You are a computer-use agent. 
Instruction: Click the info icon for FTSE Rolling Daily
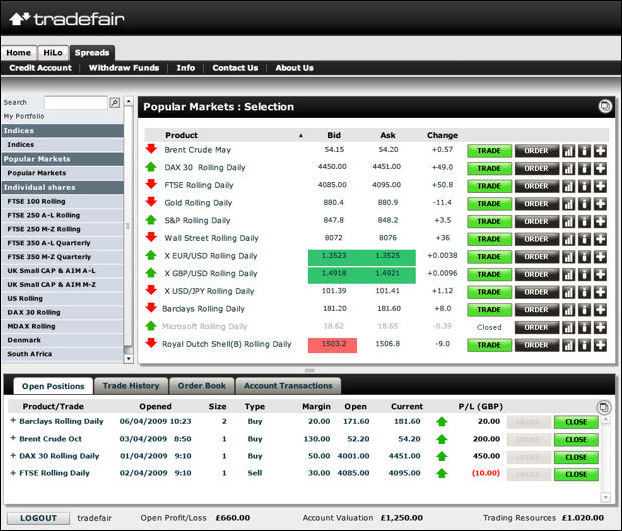click(x=584, y=185)
